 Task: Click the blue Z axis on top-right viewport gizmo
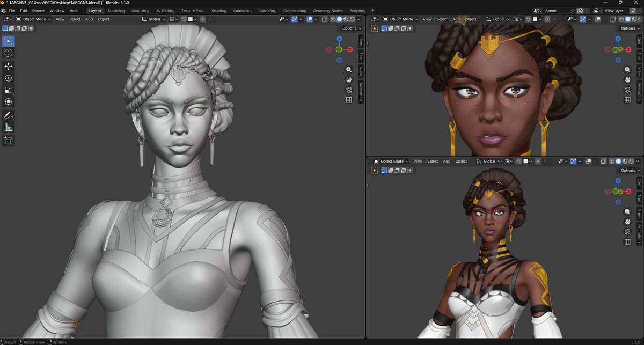618,39
